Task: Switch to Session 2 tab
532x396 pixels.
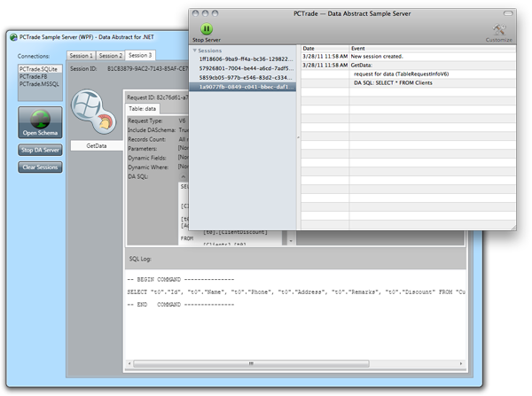Action: click(110, 56)
